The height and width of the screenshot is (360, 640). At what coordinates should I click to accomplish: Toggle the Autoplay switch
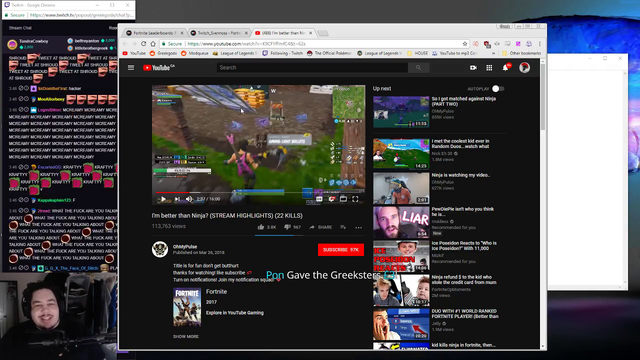498,89
